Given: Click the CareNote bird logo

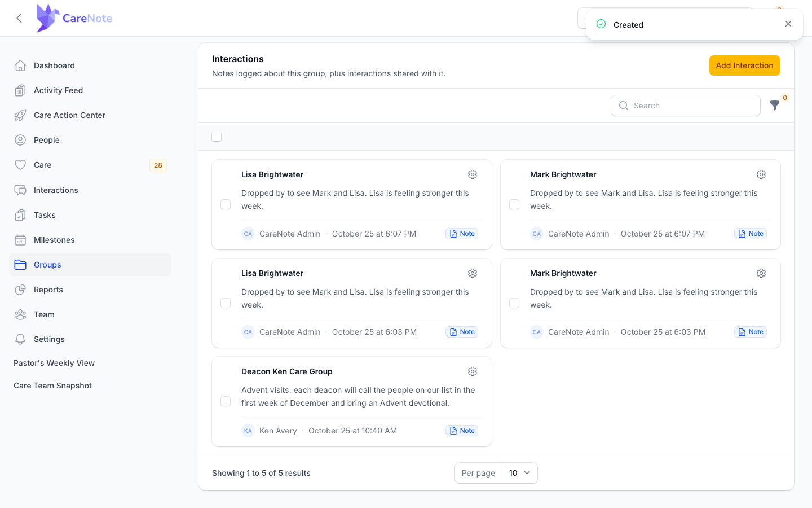Looking at the screenshot, I should click(48, 18).
